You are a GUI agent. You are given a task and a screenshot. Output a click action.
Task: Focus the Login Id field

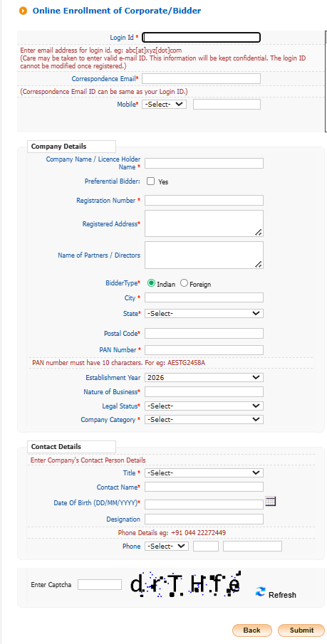coord(201,38)
